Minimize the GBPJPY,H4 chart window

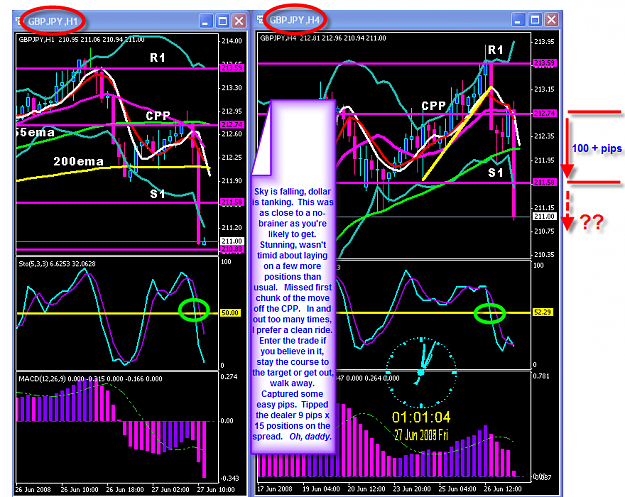[x=518, y=19]
